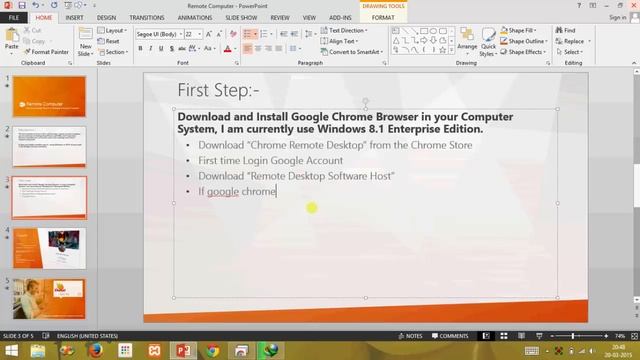Toggle bullet list formatting
The image size is (640, 360).
(247, 34)
